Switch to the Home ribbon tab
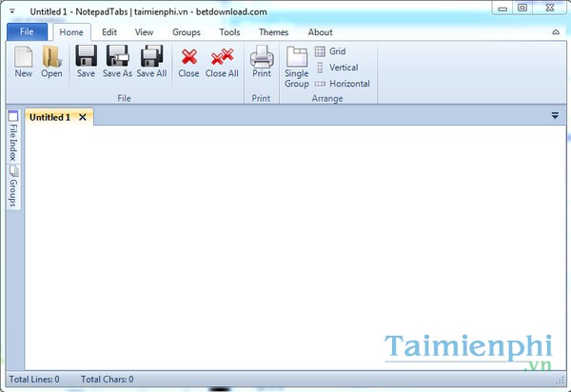 tap(71, 32)
